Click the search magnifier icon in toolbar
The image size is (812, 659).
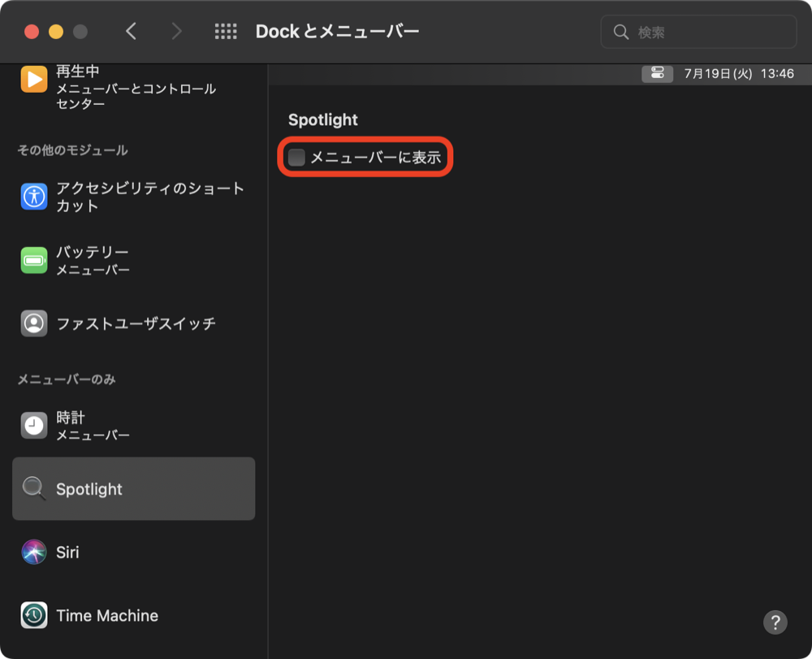(x=620, y=33)
